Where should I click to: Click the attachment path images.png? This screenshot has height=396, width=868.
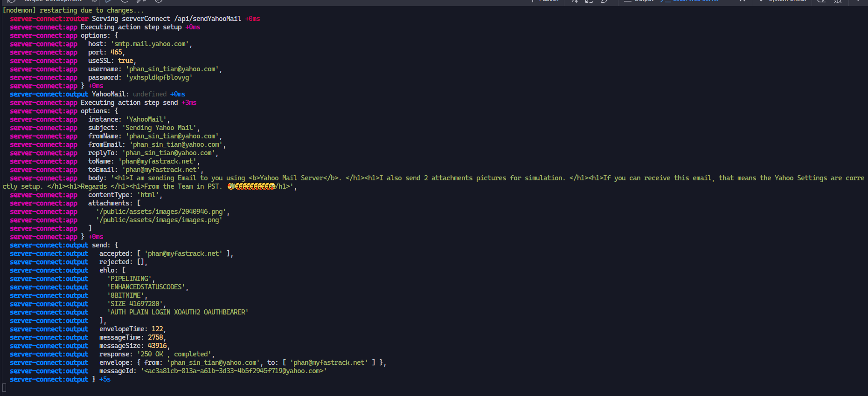point(159,220)
